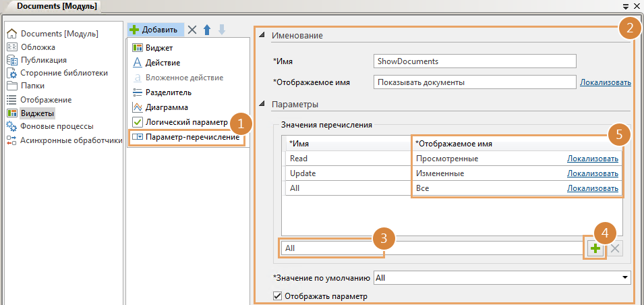Click the green plus add-value icon
Image resolution: width=644 pixels, height=305 pixels.
pos(595,248)
